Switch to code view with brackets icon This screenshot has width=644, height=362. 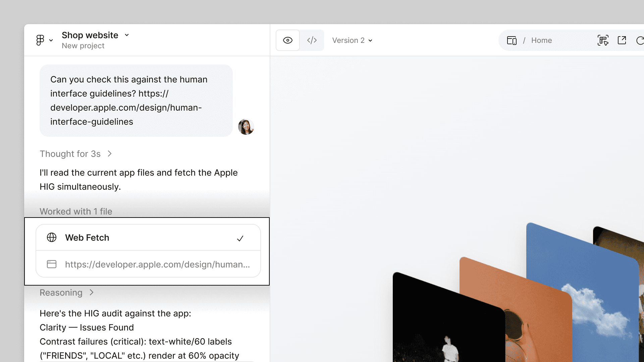(x=312, y=40)
